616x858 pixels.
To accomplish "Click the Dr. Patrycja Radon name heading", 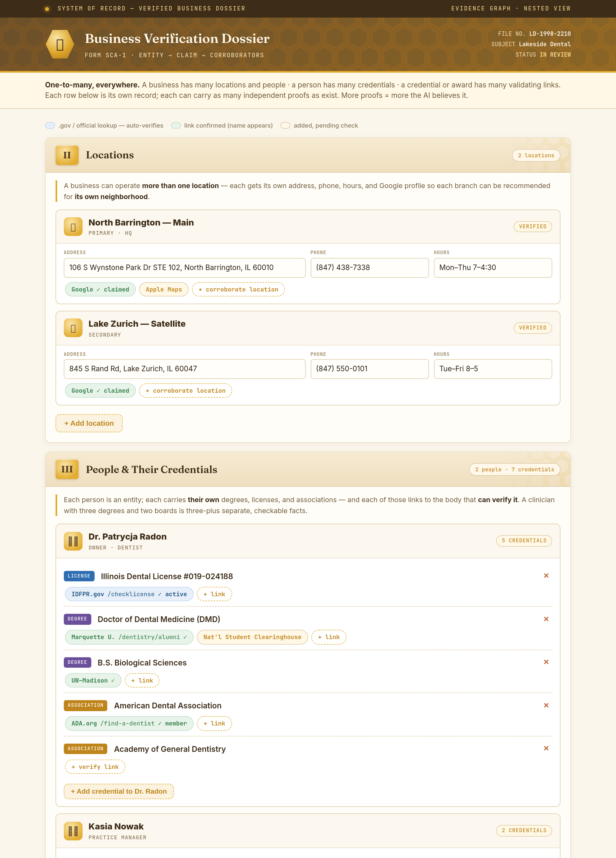I will tap(128, 537).
